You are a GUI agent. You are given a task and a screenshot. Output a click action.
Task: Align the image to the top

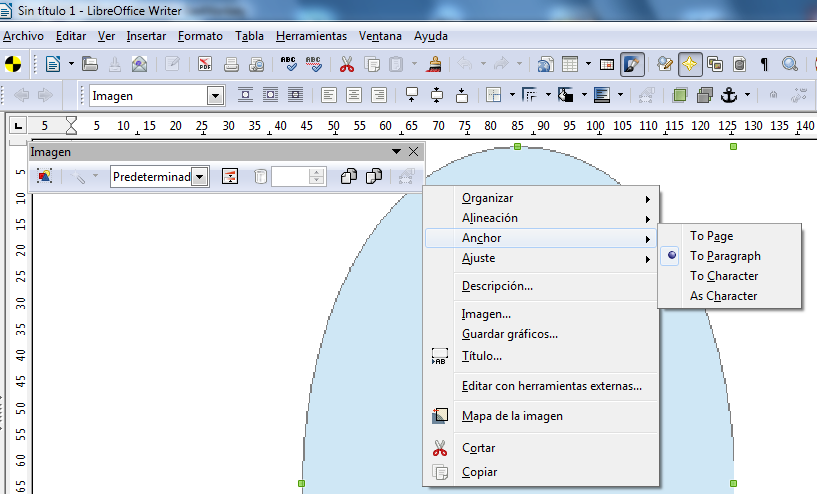412,95
